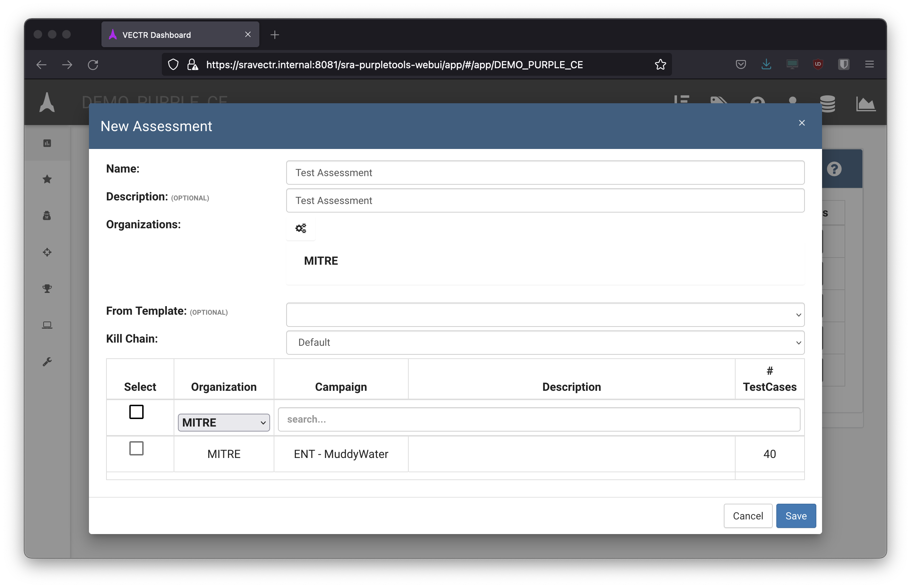Click the Description input field
911x588 pixels.
[x=545, y=200]
